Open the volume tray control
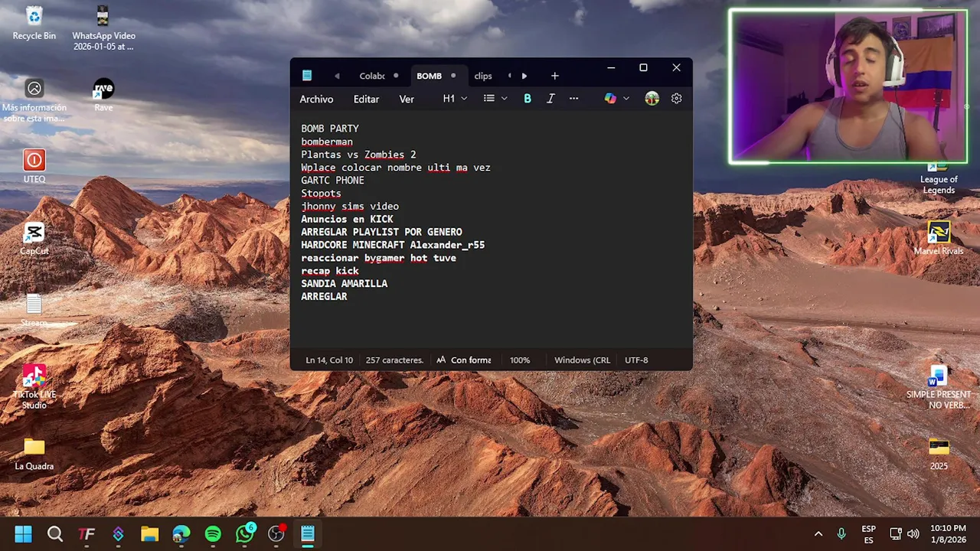 (913, 534)
